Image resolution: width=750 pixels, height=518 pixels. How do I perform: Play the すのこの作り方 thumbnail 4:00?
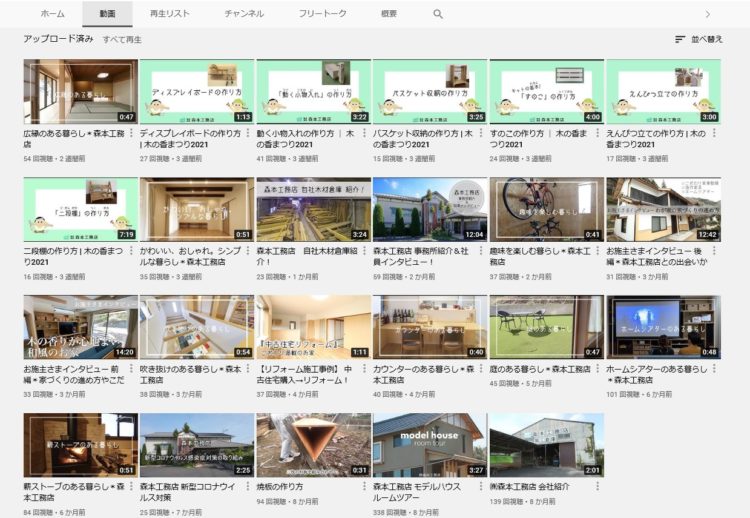click(x=547, y=91)
